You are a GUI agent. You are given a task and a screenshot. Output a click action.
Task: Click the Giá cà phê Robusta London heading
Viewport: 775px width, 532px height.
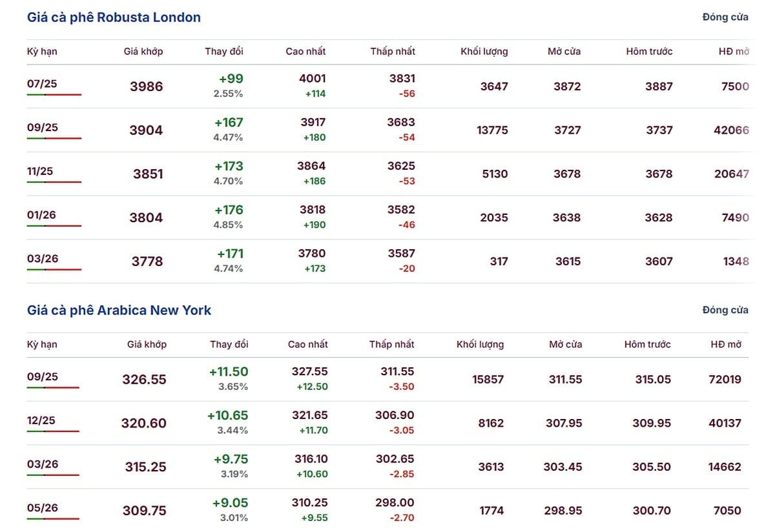click(x=114, y=17)
